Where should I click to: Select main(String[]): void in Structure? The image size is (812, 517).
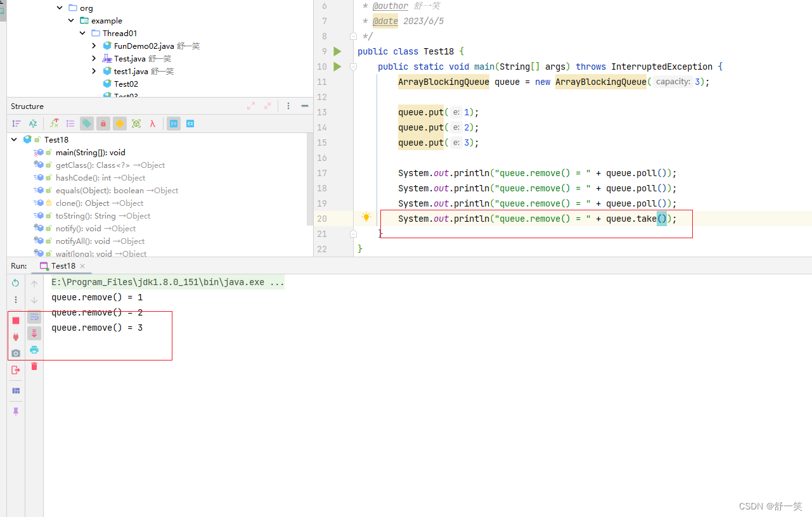coord(91,152)
